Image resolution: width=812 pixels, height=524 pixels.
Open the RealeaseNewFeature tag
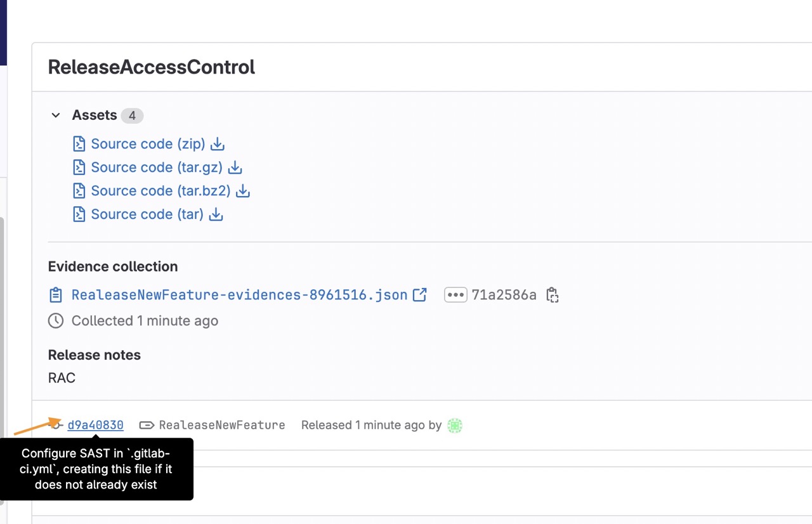tap(221, 425)
